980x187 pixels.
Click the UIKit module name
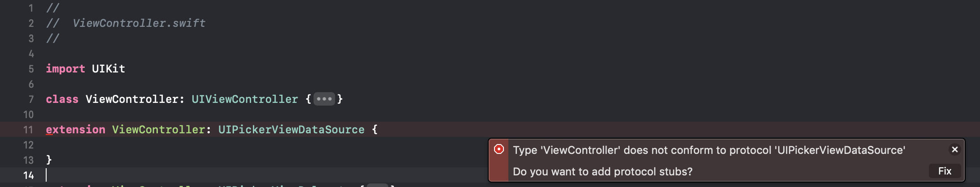click(x=108, y=69)
